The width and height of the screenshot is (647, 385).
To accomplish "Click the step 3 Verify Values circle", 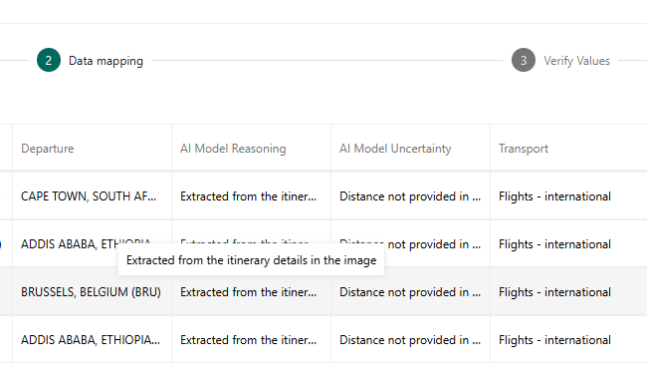I will (523, 60).
